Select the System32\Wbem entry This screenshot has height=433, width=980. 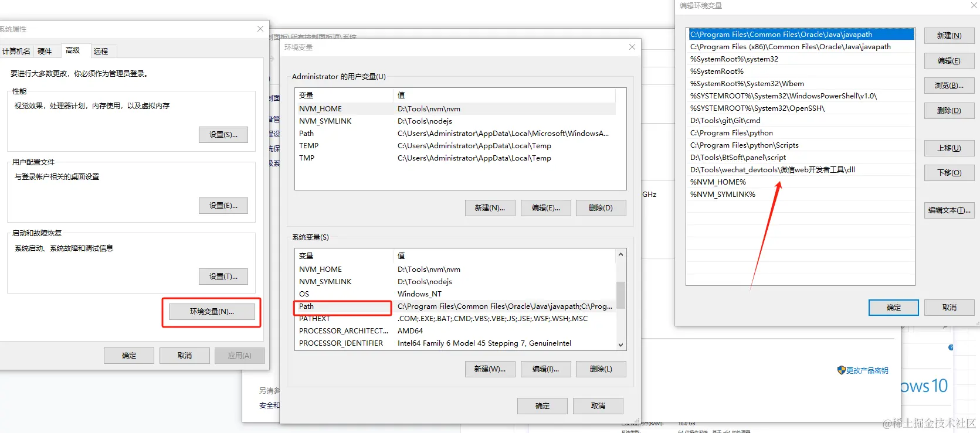point(801,84)
